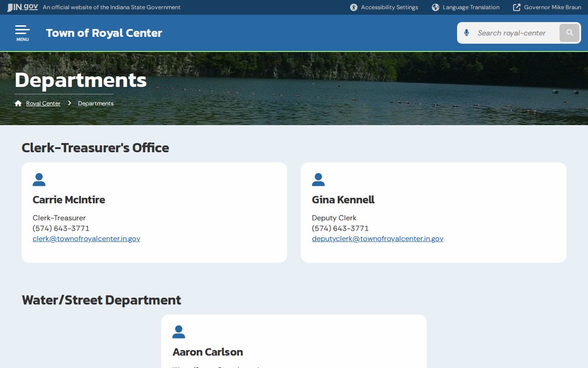Click the external link icon by Governor
The image size is (588, 368).
click(517, 7)
